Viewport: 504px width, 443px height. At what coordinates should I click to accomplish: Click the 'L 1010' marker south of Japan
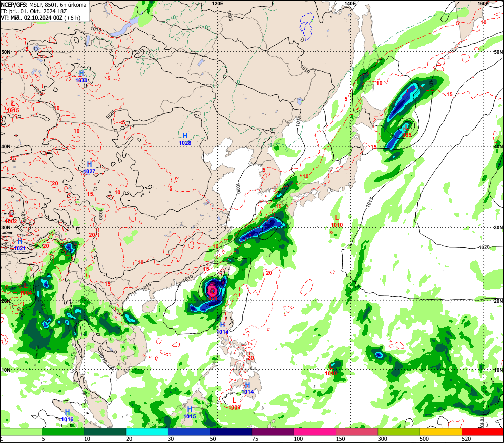[x=337, y=221]
